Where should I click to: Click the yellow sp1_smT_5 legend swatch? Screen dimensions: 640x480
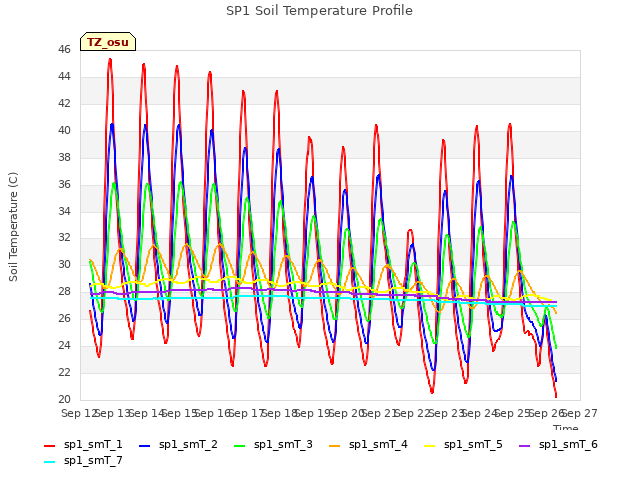pos(429,446)
